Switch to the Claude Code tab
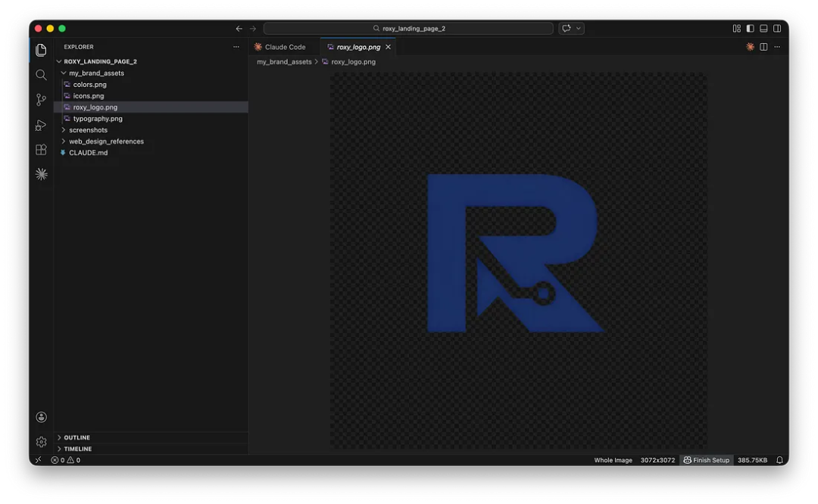 coord(285,47)
